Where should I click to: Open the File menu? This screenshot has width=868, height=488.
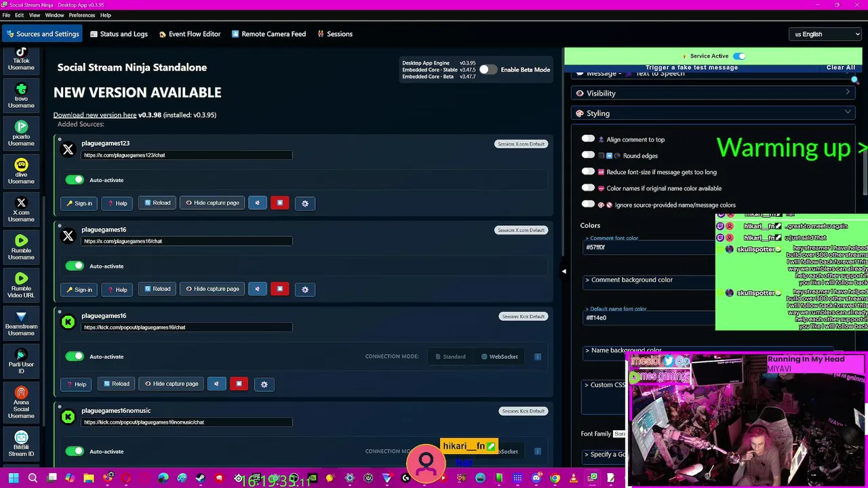point(6,15)
